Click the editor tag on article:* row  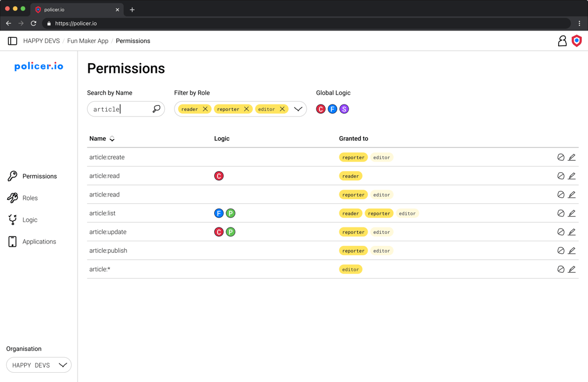tap(351, 269)
